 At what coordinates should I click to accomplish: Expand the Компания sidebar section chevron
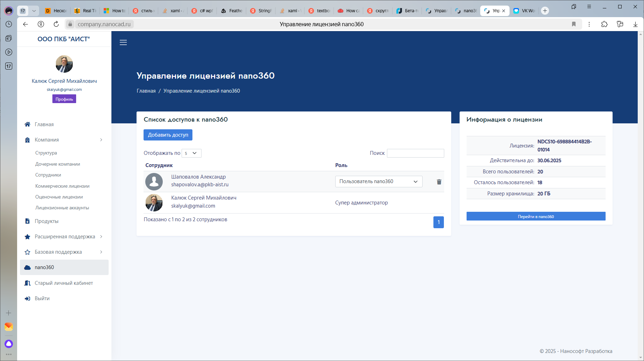pyautogui.click(x=101, y=140)
